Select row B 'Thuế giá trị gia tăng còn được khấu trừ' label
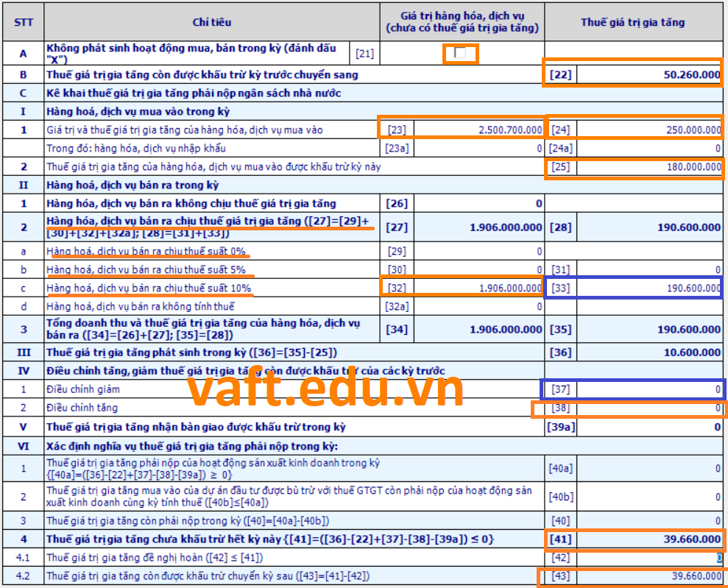 [202, 75]
